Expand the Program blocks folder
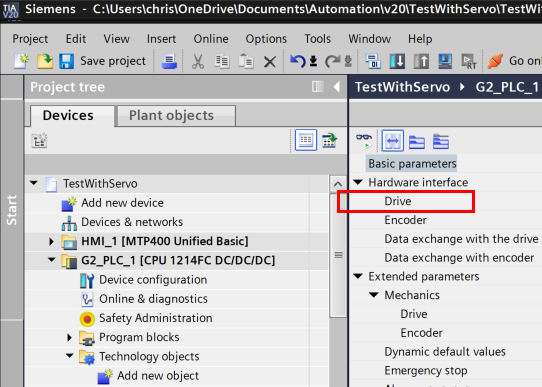542x387 pixels. pos(69,337)
